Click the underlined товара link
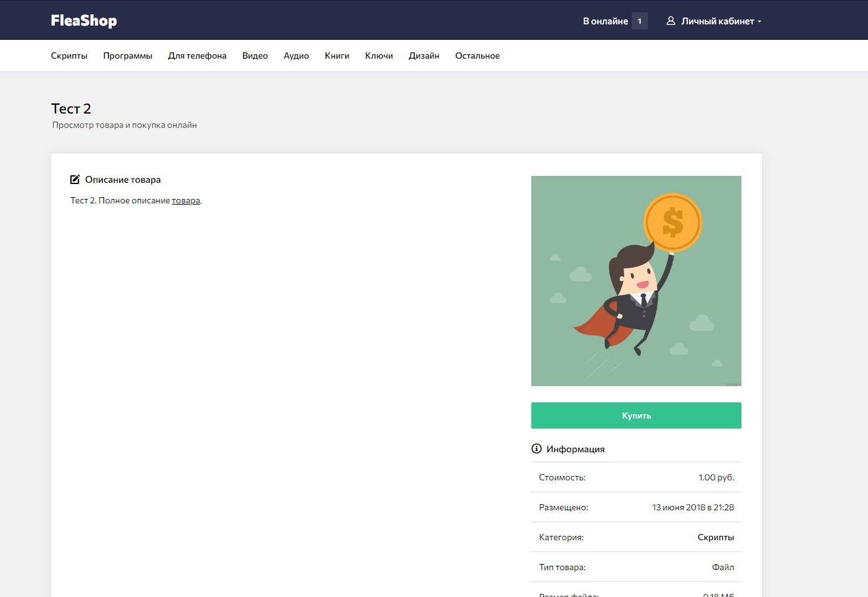This screenshot has height=597, width=868. (186, 200)
